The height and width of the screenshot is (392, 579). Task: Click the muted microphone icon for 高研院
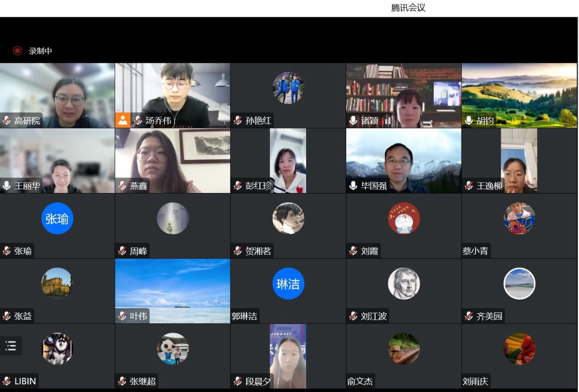click(7, 121)
